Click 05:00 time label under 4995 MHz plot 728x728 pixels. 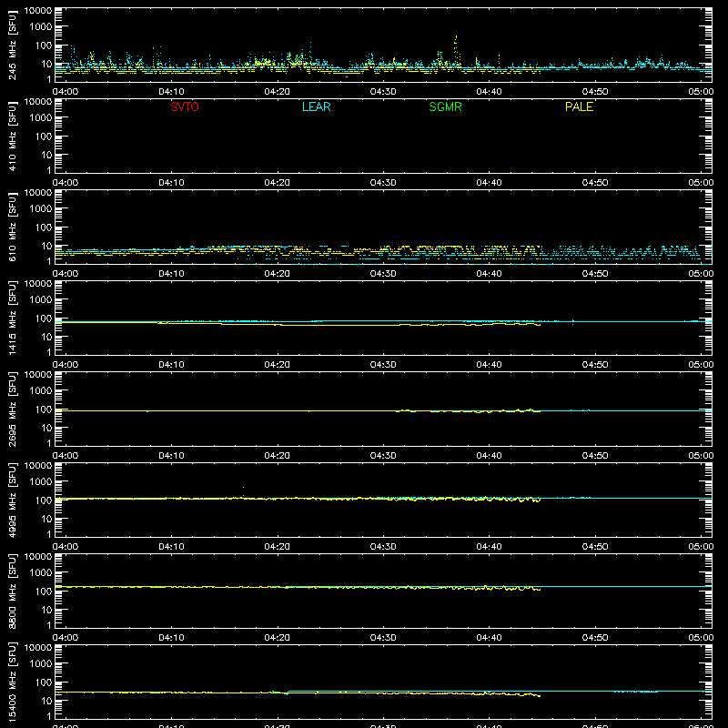coord(701,547)
